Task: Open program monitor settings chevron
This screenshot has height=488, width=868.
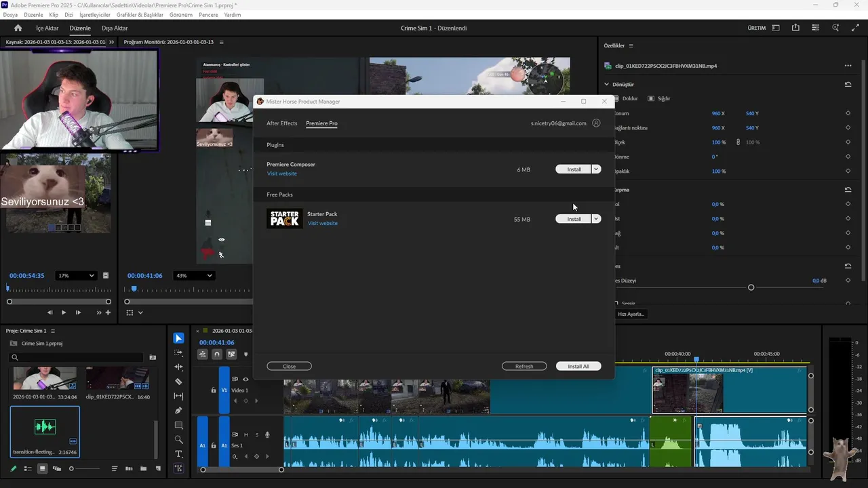Action: 140,312
